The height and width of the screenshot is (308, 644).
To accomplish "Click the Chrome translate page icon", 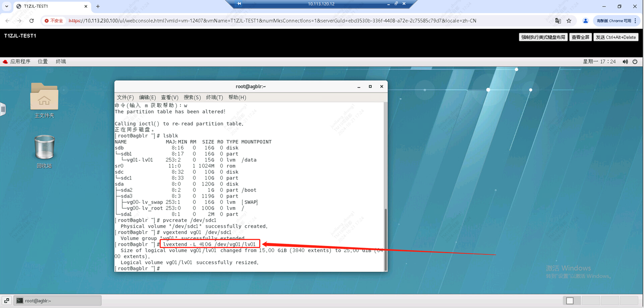I will (x=558, y=21).
